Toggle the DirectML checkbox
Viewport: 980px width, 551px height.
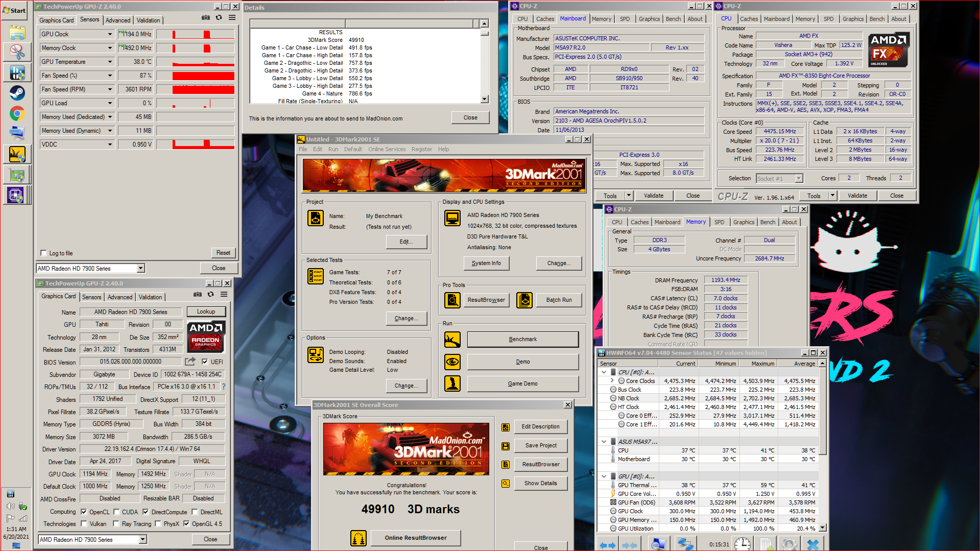195,512
